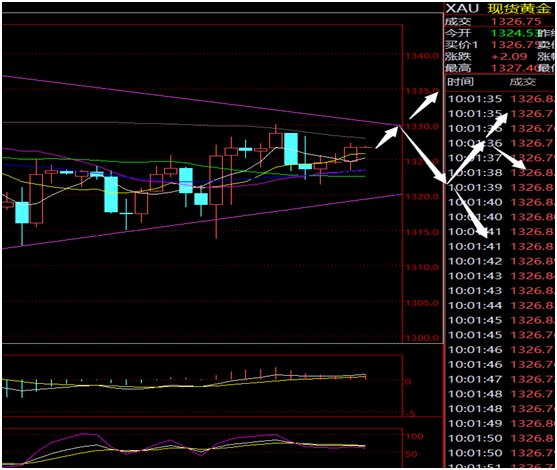Click the -5 label on MACD axis

point(410,414)
